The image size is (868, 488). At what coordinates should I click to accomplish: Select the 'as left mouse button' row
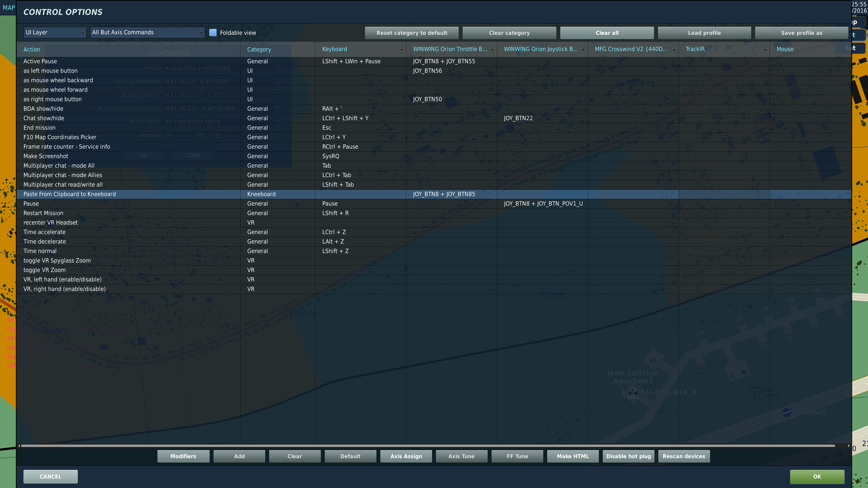434,71
